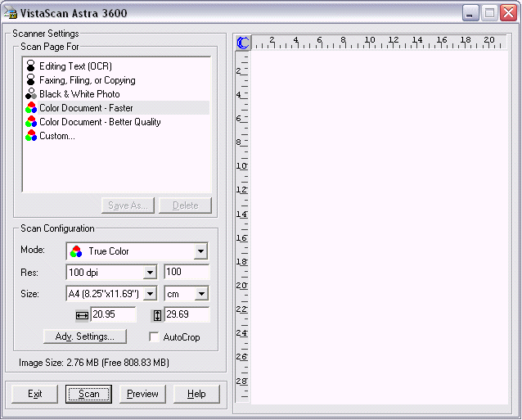Click the height field showing 29.69
The height and width of the screenshot is (420, 522).
[187, 314]
